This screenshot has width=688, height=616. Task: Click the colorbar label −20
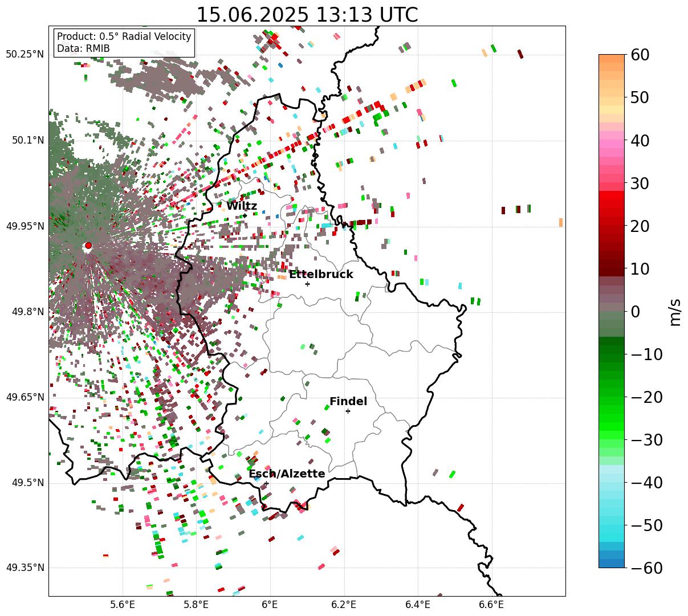click(x=646, y=397)
